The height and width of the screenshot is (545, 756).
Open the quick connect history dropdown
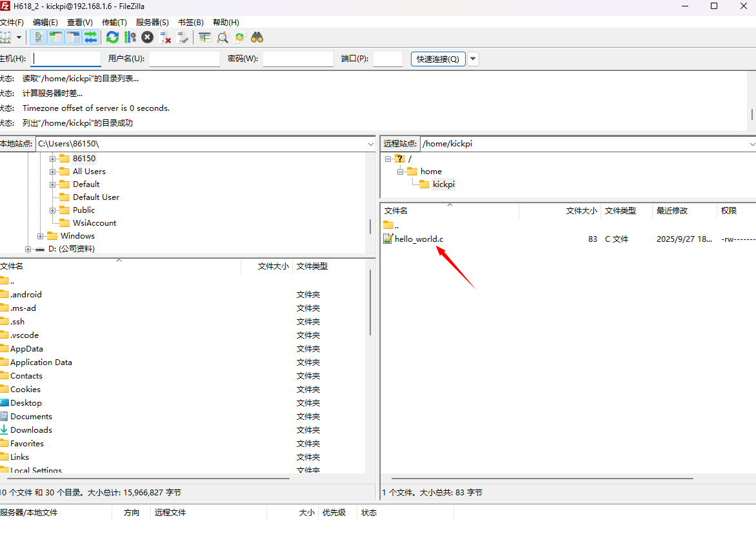[x=473, y=59]
